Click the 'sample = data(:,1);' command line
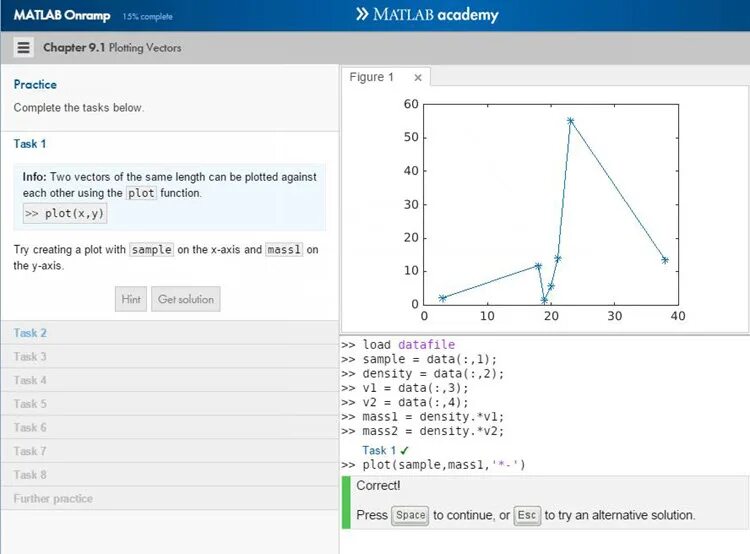 (419, 359)
